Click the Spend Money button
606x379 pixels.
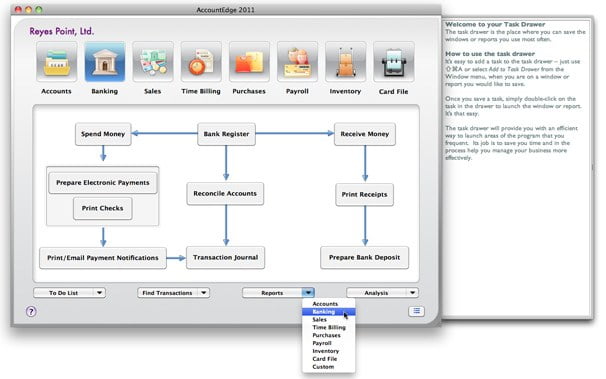pos(103,134)
